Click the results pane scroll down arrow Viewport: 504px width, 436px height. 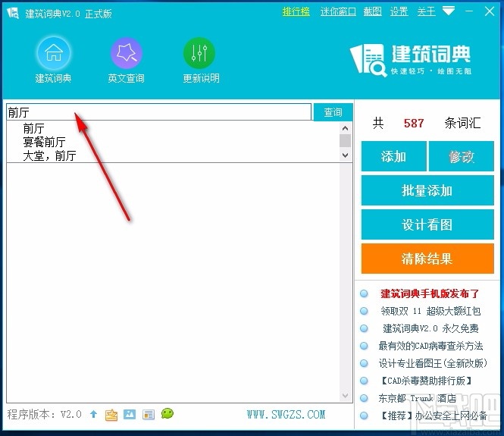[x=345, y=396]
